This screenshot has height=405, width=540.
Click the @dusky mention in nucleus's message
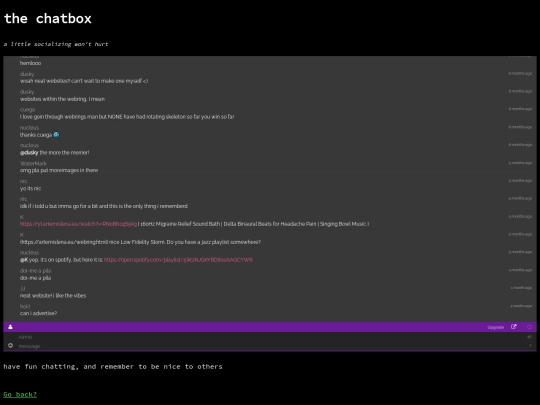(29, 153)
